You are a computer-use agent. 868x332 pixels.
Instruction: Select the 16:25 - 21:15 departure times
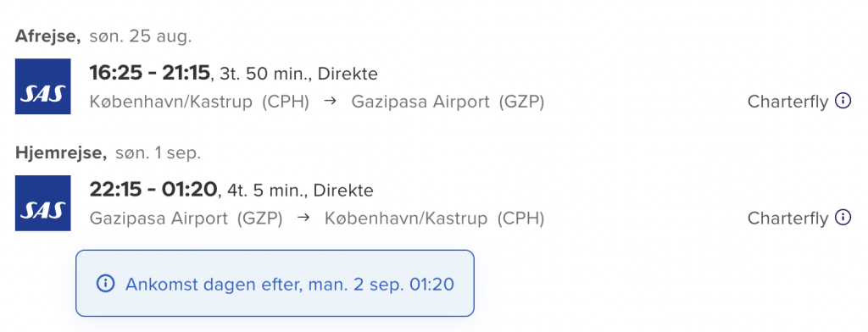click(150, 73)
